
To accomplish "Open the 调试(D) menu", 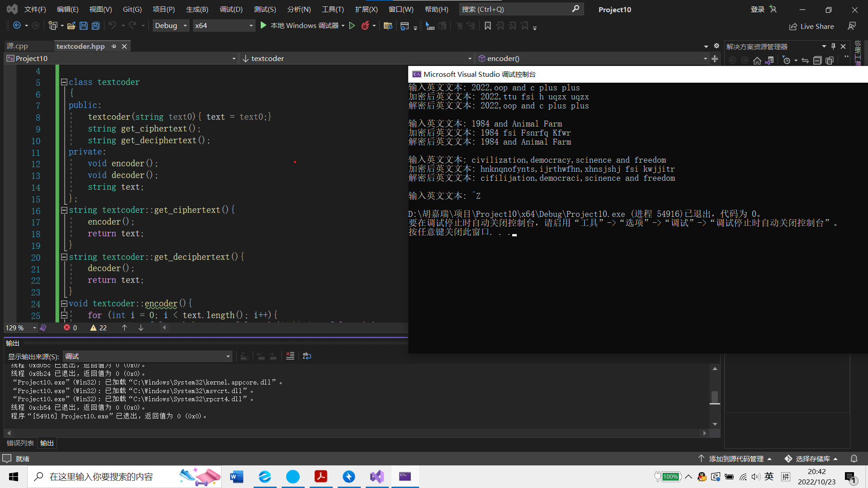I will [231, 9].
